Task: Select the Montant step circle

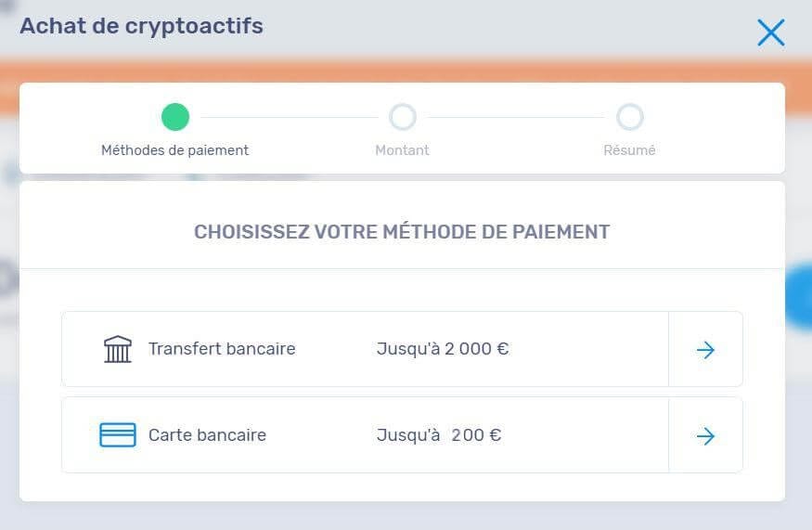Action: tap(402, 117)
